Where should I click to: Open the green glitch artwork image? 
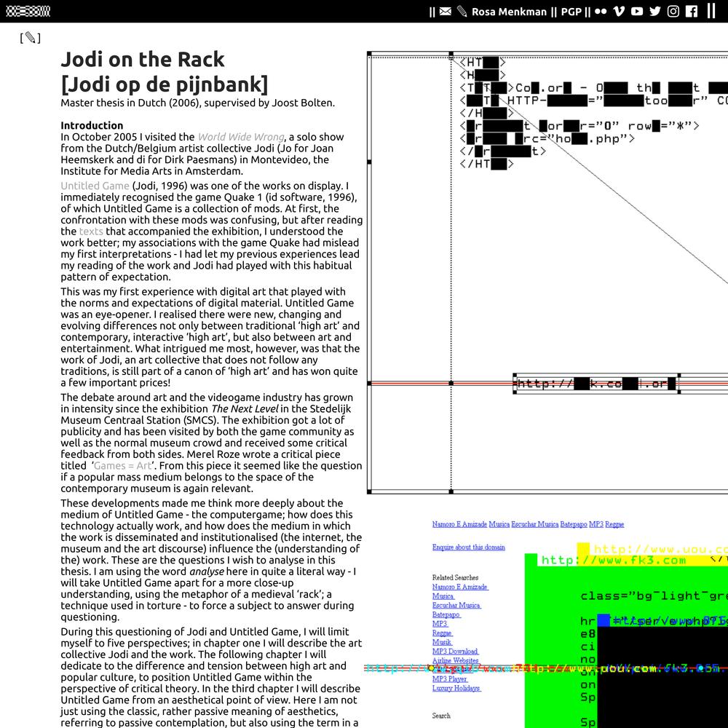[x=546, y=624]
